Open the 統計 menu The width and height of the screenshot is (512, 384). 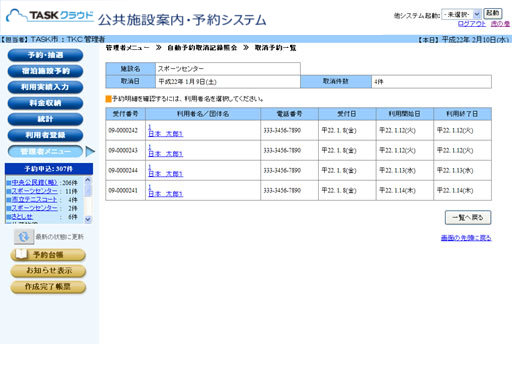45,119
